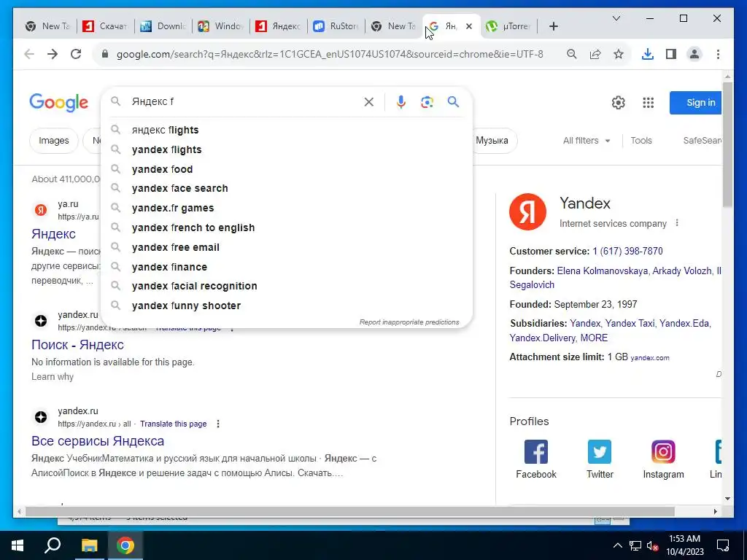The image size is (747, 560).
Task: Select suggestion yandex finance
Action: (x=287, y=267)
